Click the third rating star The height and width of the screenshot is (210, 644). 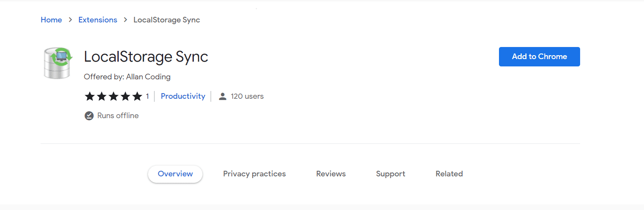114,96
